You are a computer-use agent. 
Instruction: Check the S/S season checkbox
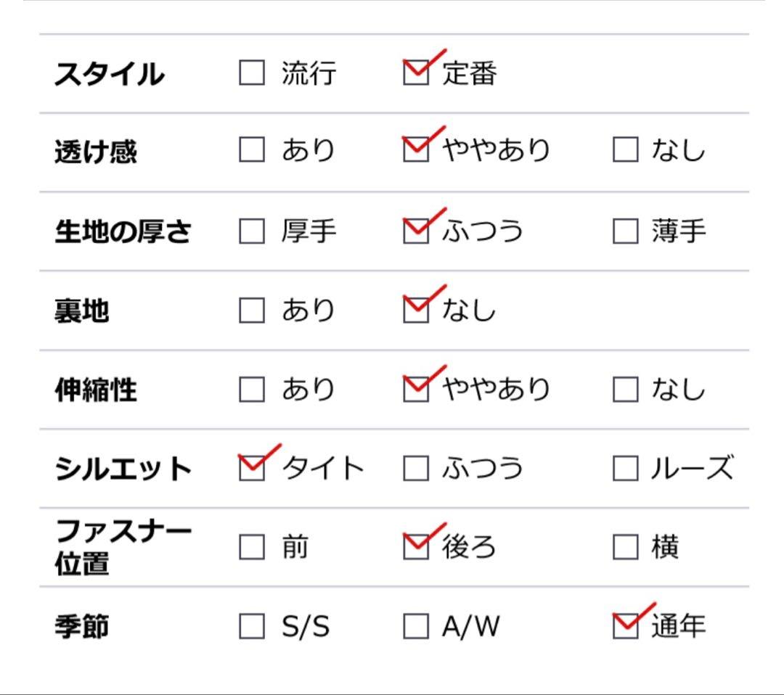click(252, 626)
